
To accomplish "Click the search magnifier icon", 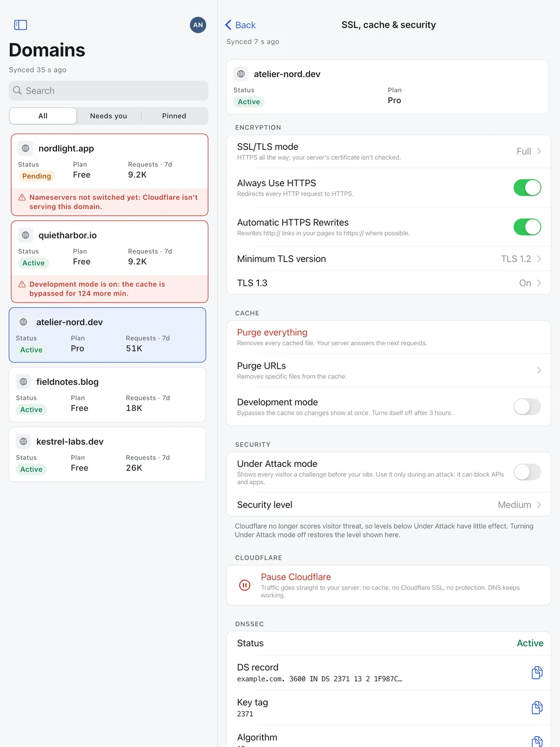I will (17, 91).
